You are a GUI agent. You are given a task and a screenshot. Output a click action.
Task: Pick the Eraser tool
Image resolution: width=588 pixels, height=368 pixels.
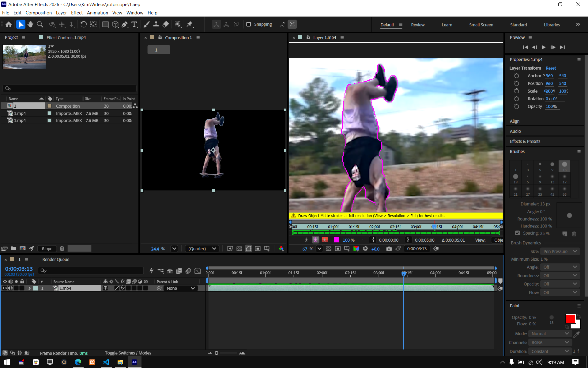tap(166, 25)
